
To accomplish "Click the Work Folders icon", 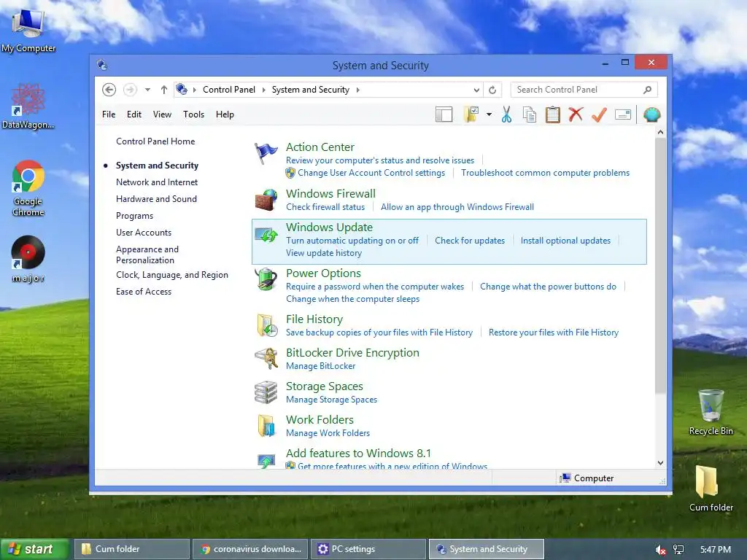I will [266, 425].
